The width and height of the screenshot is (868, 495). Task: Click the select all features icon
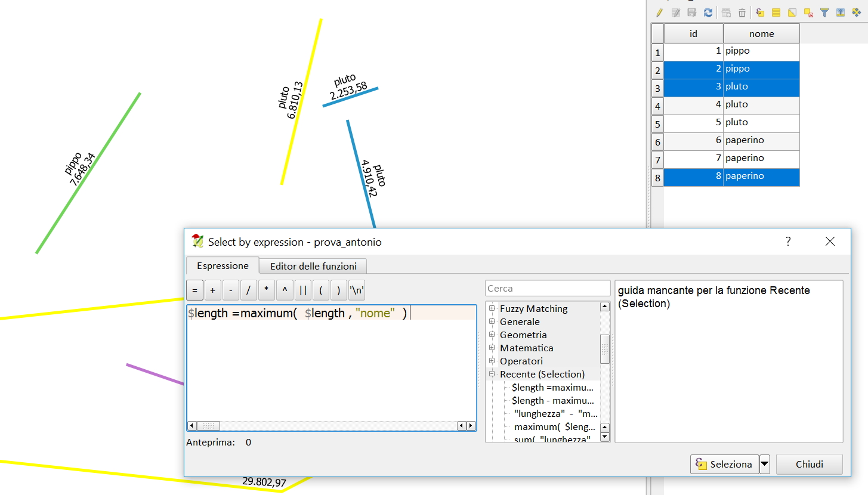point(776,12)
